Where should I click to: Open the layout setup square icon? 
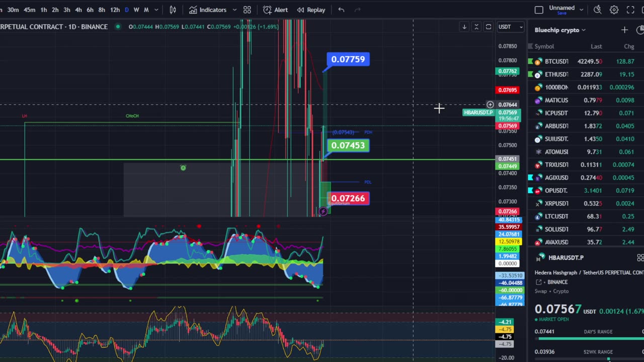[x=539, y=10]
